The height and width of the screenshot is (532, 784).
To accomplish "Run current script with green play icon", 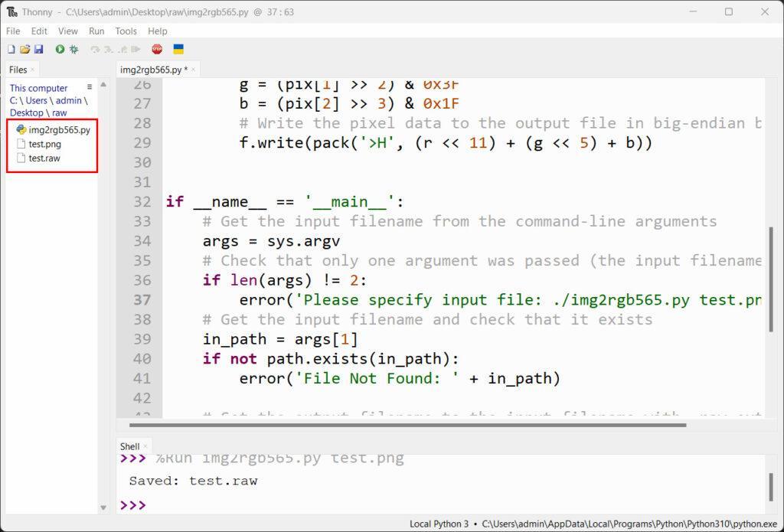I will pos(60,49).
